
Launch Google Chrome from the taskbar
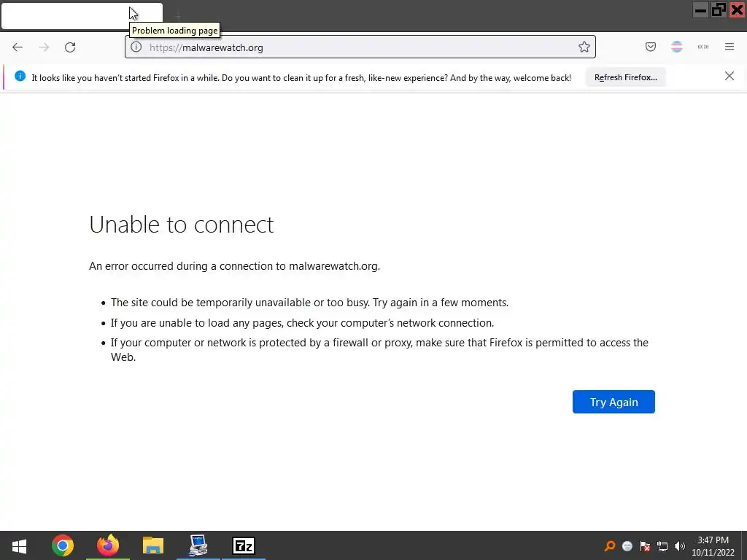click(63, 545)
